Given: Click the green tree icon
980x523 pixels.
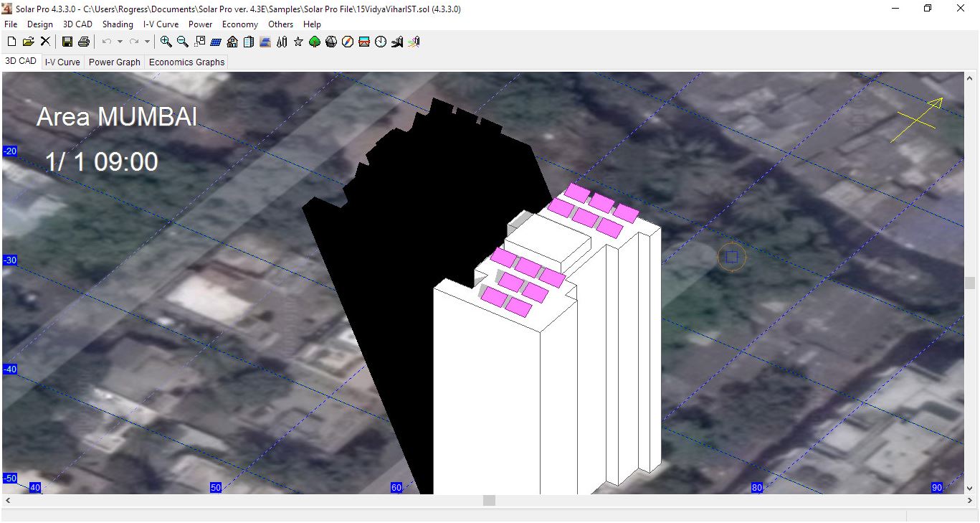Looking at the screenshot, I should tap(315, 42).
